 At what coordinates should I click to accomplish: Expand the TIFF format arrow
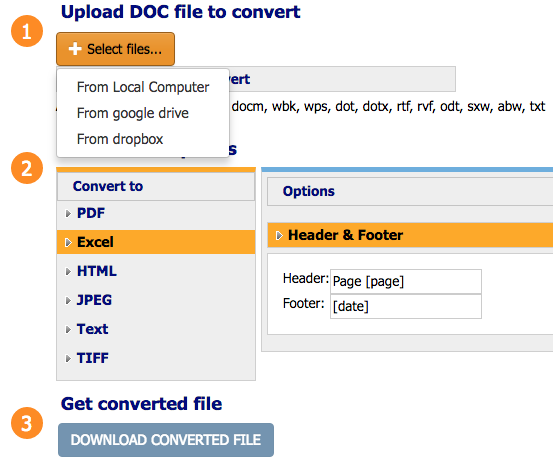coord(68,359)
